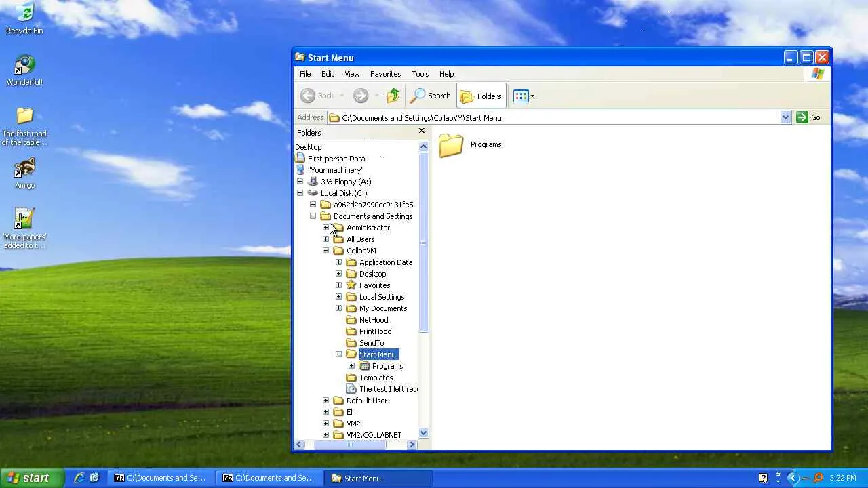Image resolution: width=868 pixels, height=488 pixels.
Task: Collapse the Start Menu tree node
Action: (338, 354)
